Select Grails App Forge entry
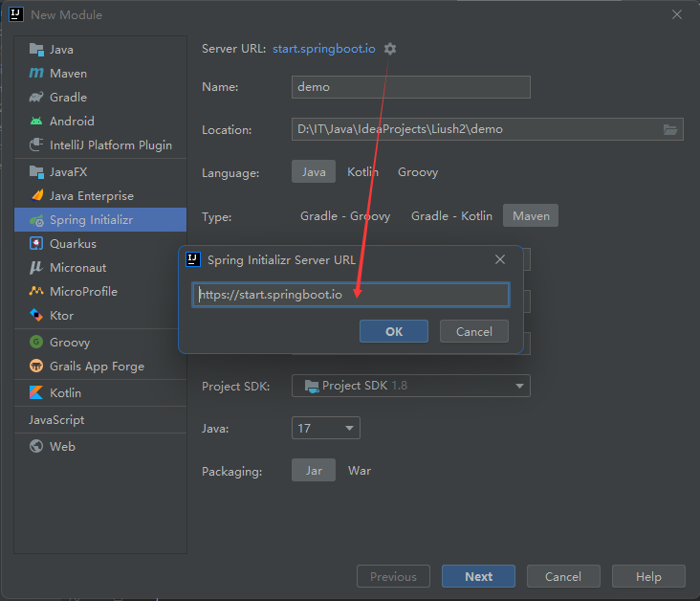This screenshot has height=601, width=700. coord(100,366)
